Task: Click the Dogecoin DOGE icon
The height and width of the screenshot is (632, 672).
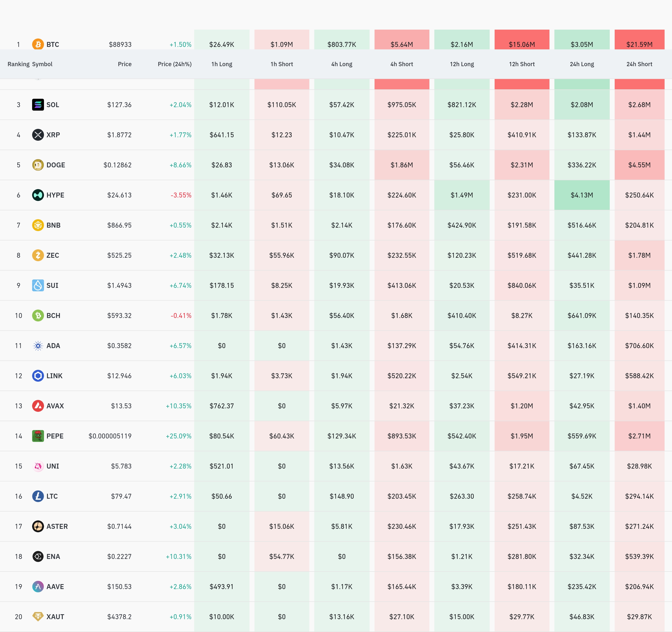Action: click(38, 165)
